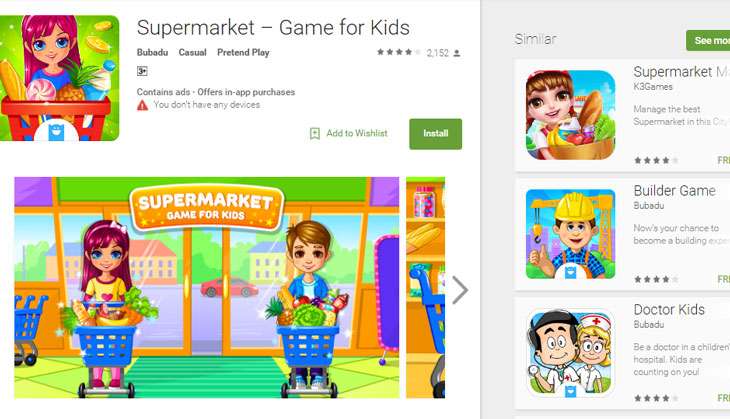Viewport: 730px width, 419px height.
Task: View the first Supermarket gameplay screenshot
Action: (207, 288)
